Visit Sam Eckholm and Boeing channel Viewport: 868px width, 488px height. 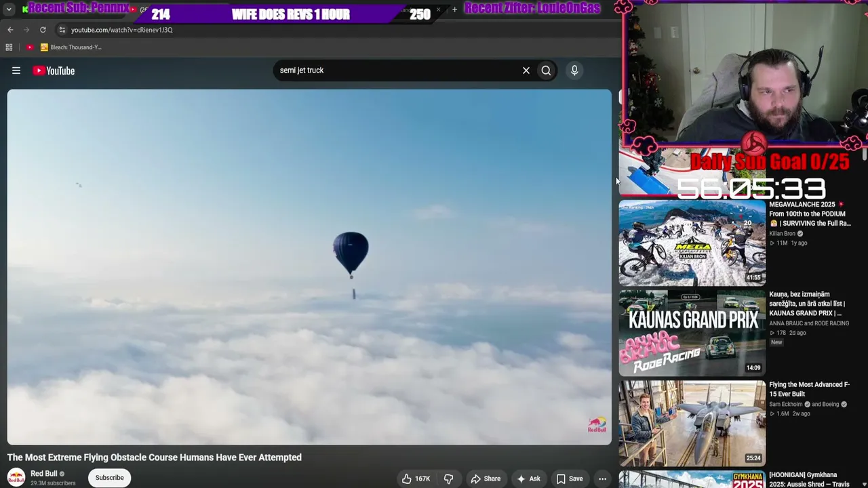[x=808, y=405]
